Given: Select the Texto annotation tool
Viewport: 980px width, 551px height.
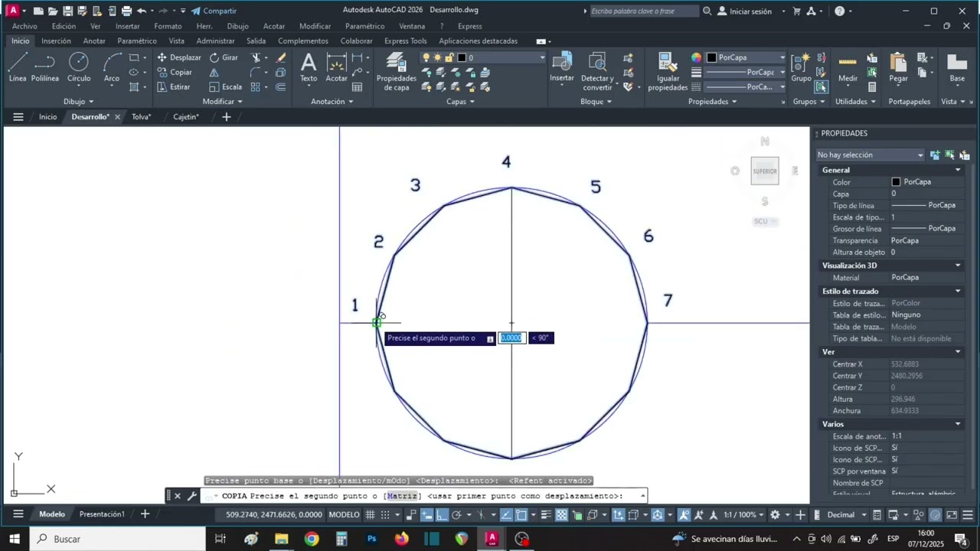Looking at the screenshot, I should pos(309,67).
